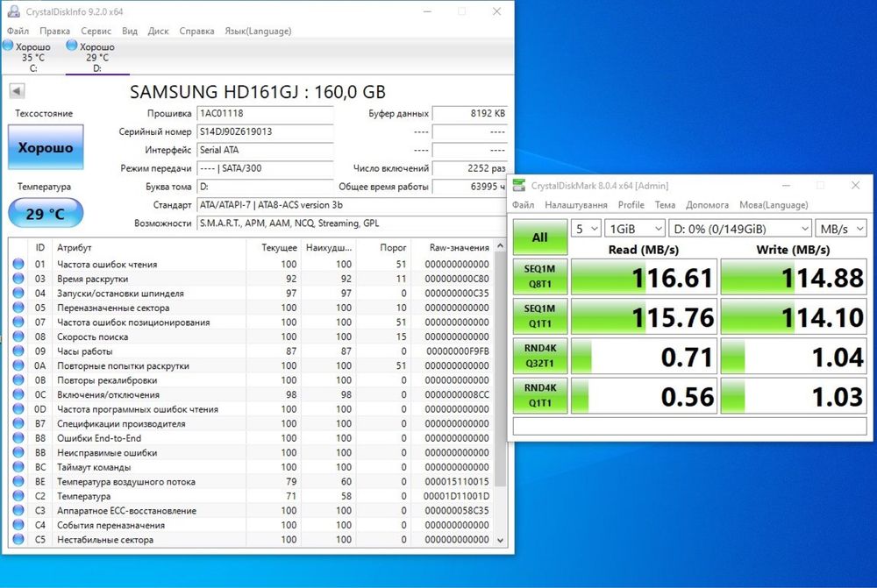Click the status icon for attribute 0C
877x588 pixels.
(18, 394)
